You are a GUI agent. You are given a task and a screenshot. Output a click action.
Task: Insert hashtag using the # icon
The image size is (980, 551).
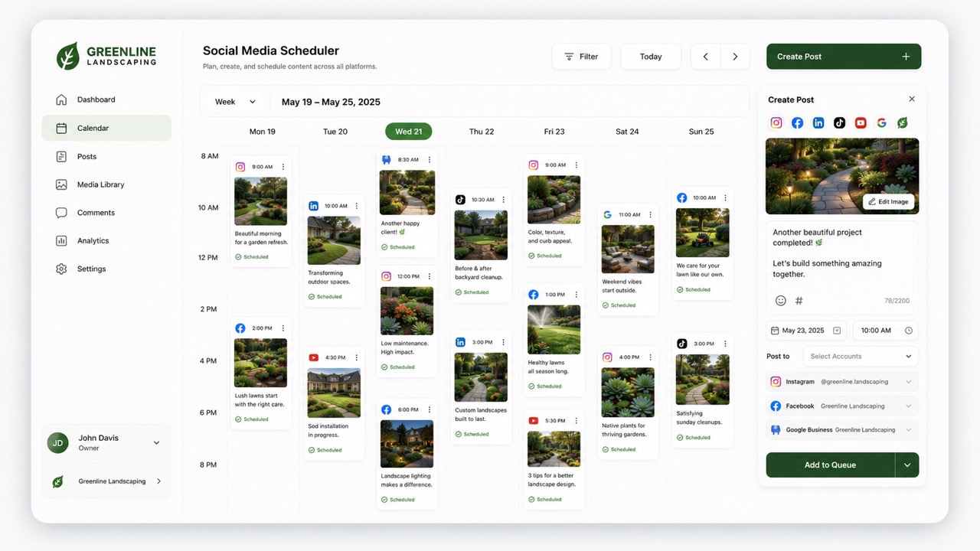(x=799, y=301)
